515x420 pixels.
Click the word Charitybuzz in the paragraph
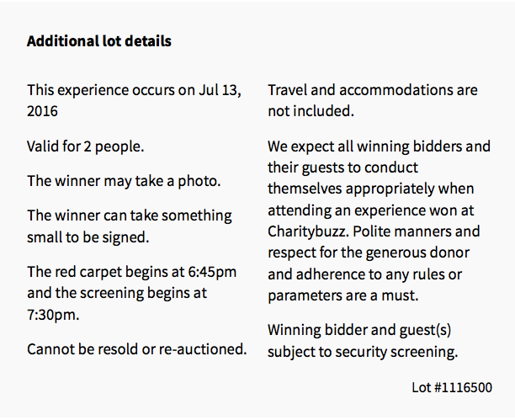(308, 231)
